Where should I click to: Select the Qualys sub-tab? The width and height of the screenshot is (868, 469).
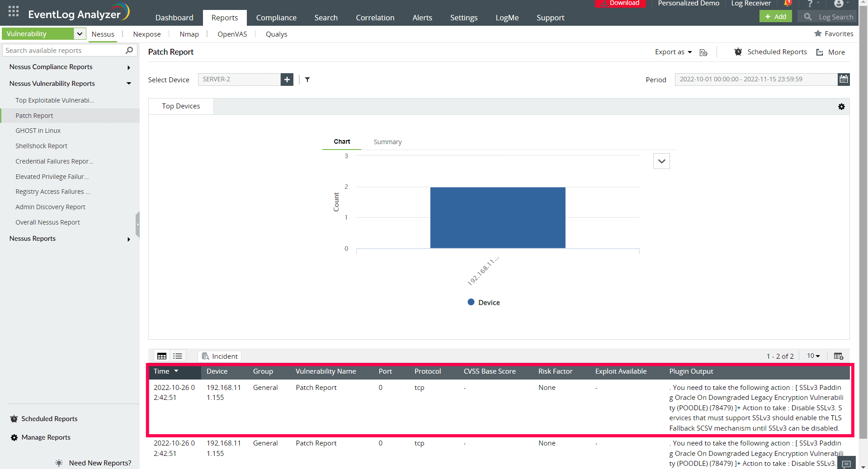coord(276,34)
